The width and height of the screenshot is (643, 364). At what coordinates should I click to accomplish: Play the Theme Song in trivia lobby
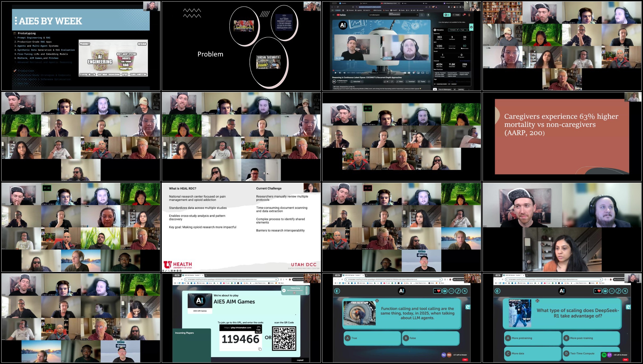(284, 290)
